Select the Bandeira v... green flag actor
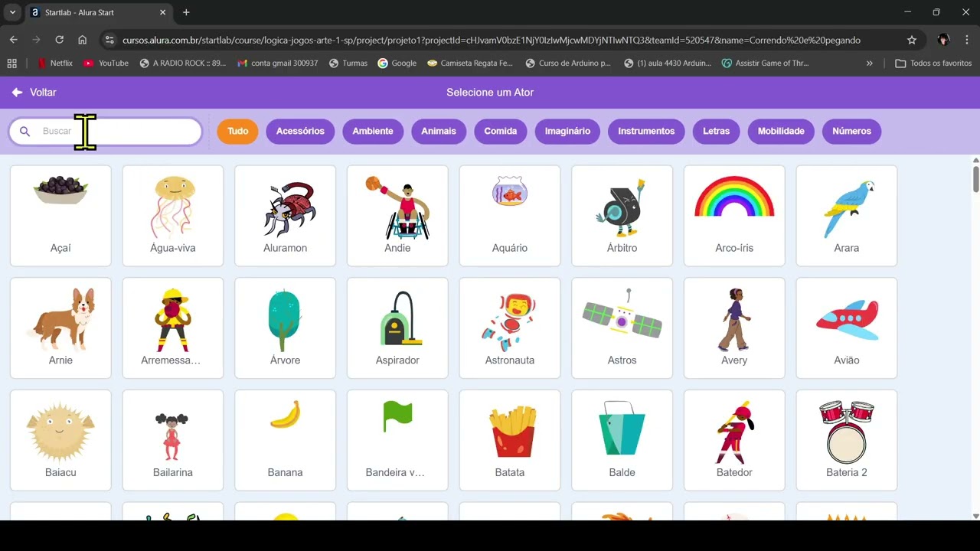The height and width of the screenshot is (551, 980). point(397,441)
